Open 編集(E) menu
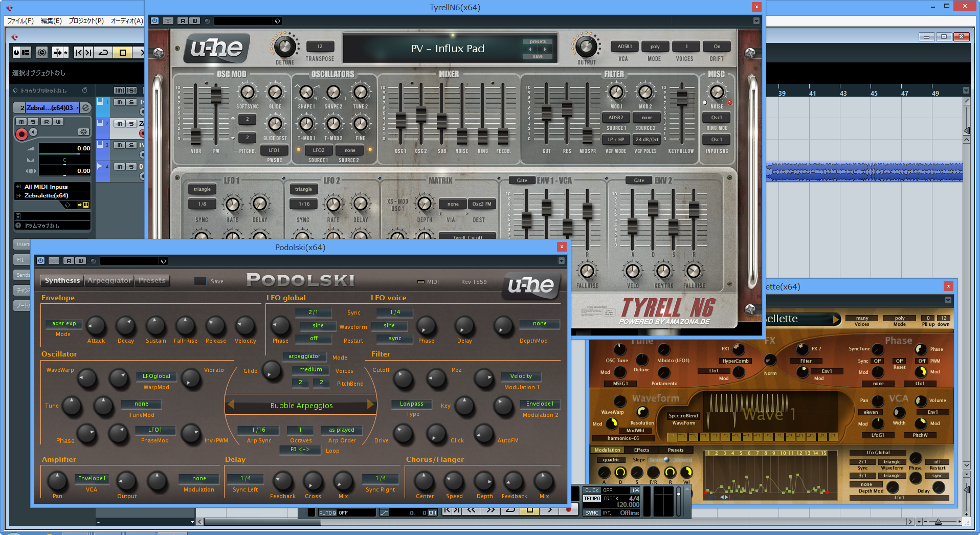 click(51, 21)
